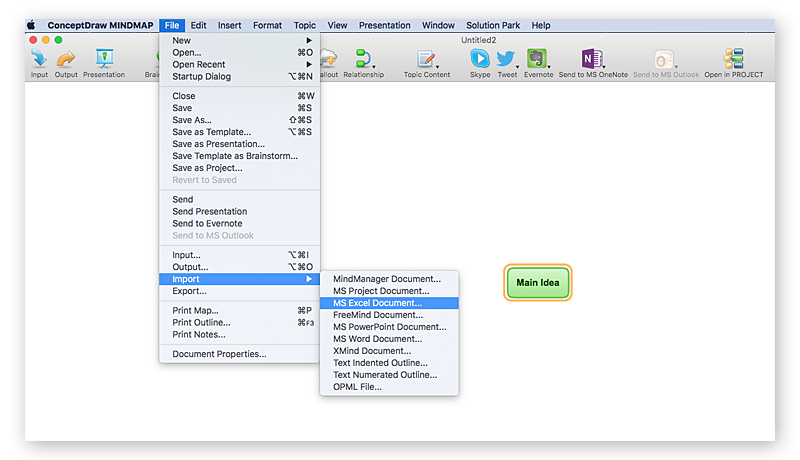Choose Startup Dialog menu item
This screenshot has height=460, width=800.
point(240,76)
